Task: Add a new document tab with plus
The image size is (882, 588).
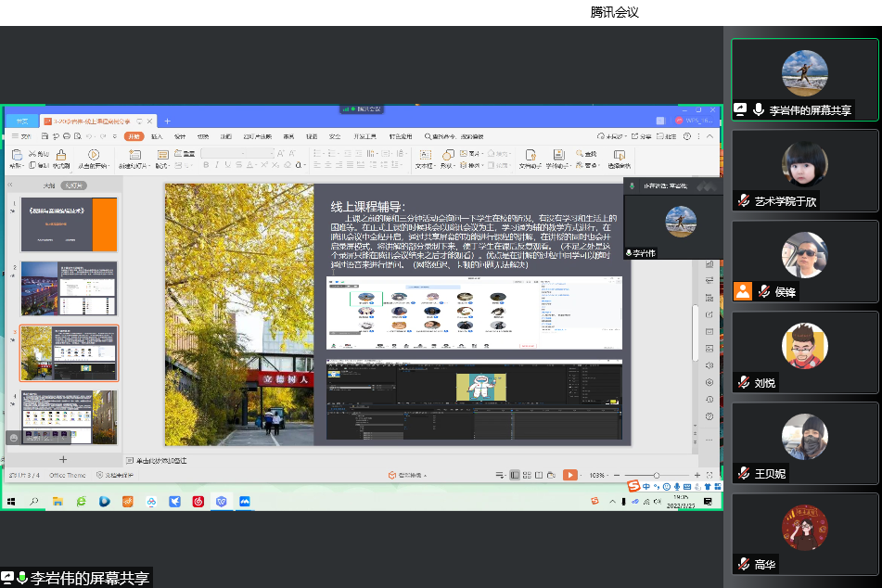Action: coord(167,121)
